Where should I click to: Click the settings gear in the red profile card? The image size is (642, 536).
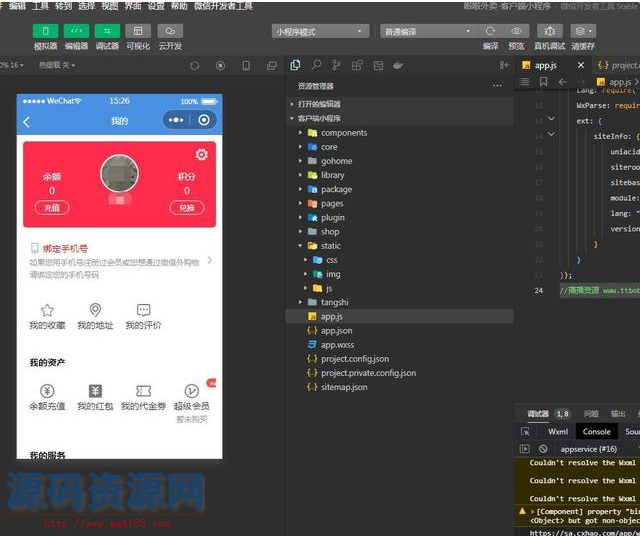202,154
